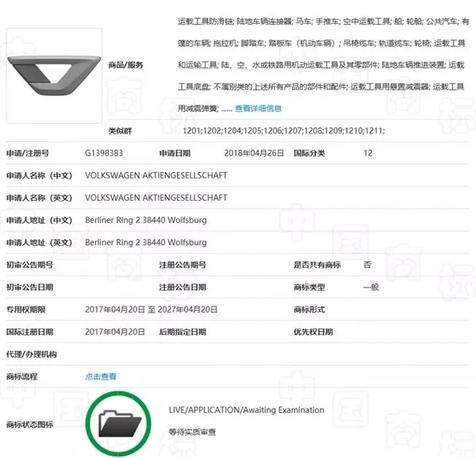Click the 商标类型 label
The height and width of the screenshot is (458, 476).
(309, 287)
